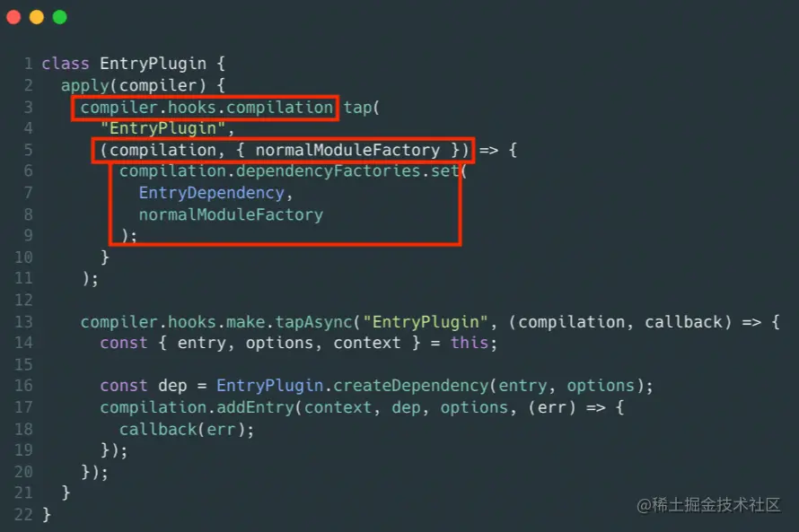Click the this keyword on line 14
This screenshot has height=532, width=799.
(x=470, y=343)
